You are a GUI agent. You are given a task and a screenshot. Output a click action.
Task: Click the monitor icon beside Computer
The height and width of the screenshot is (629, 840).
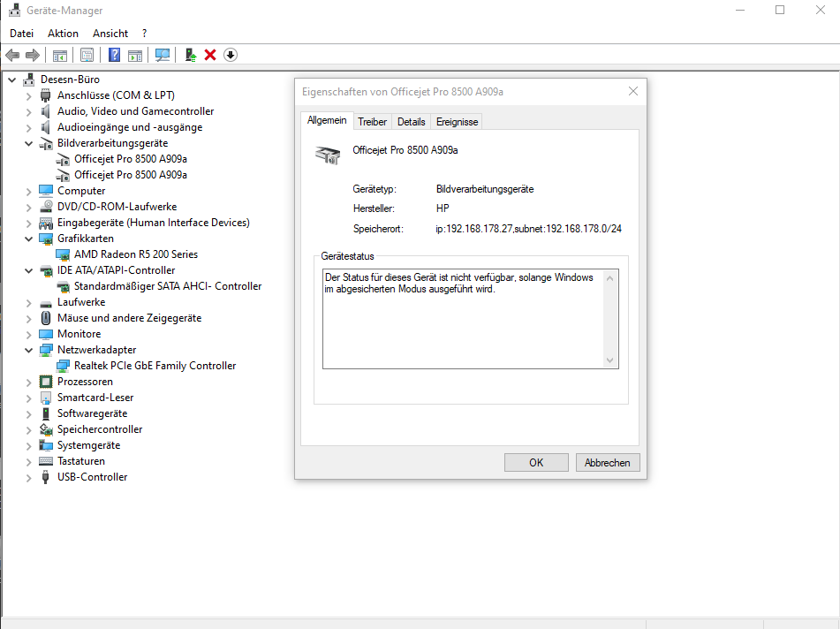pyautogui.click(x=46, y=191)
